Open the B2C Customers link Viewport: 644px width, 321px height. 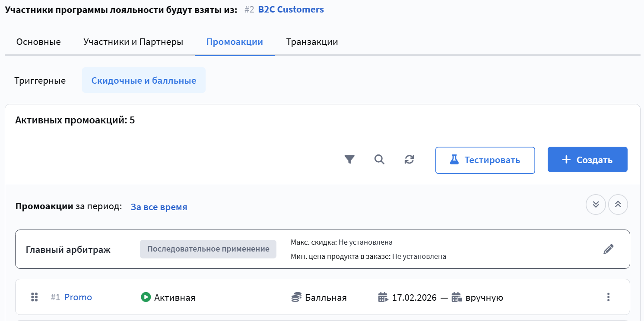point(291,9)
